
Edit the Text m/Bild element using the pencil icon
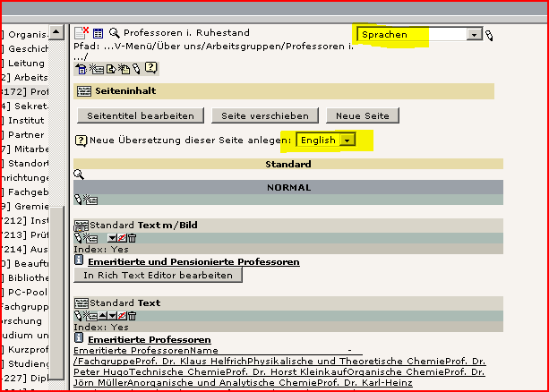tap(79, 238)
